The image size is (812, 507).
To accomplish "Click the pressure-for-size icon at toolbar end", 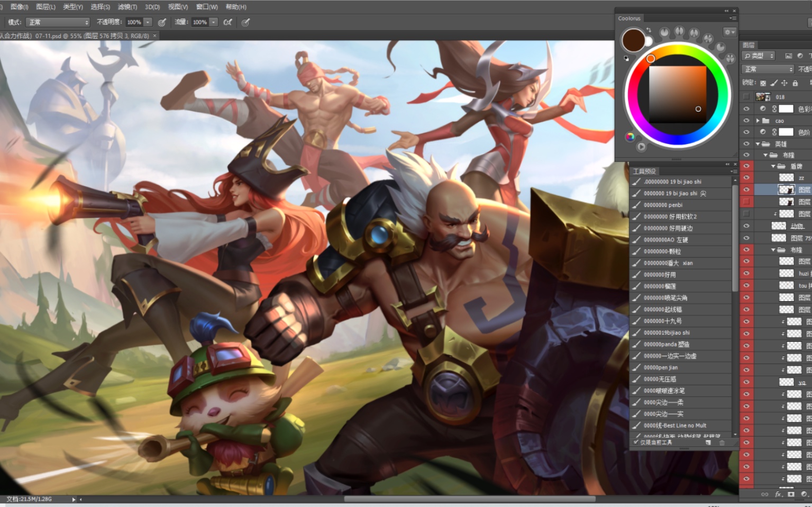I will (x=245, y=22).
